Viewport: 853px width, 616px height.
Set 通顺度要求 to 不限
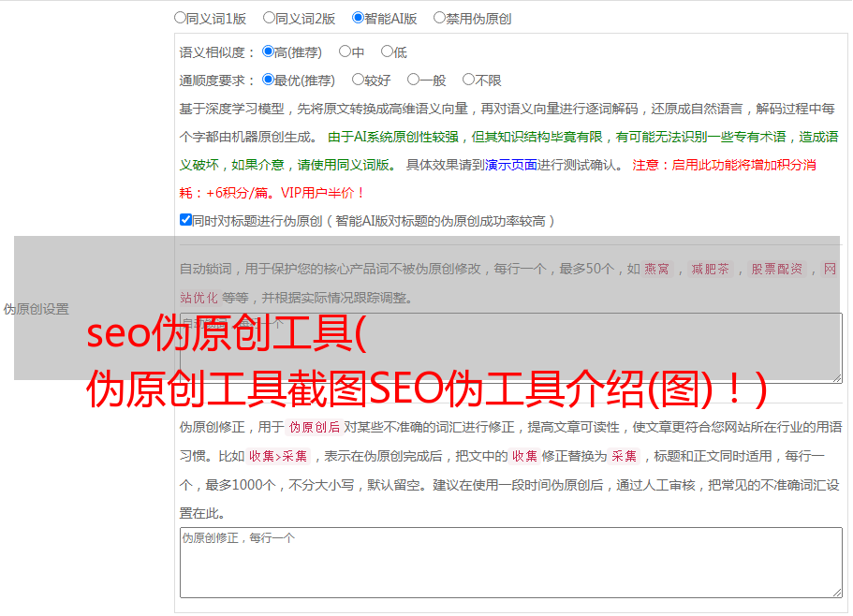point(468,80)
